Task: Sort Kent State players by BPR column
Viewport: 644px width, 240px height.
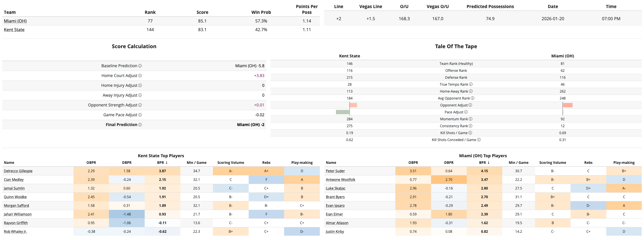Action: point(162,163)
